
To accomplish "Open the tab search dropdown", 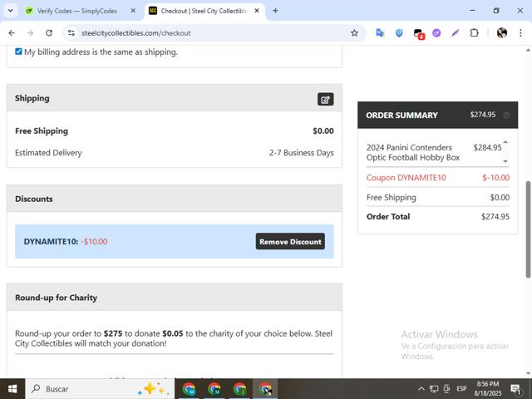I will 11,11.
